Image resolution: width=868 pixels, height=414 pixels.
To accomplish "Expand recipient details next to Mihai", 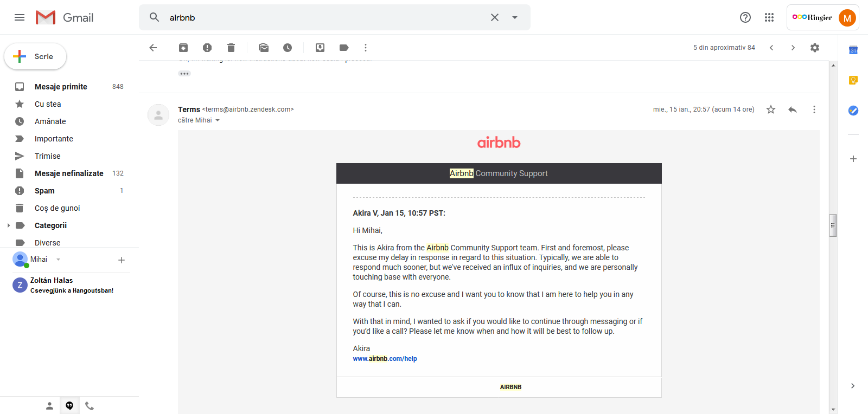I will (x=218, y=120).
